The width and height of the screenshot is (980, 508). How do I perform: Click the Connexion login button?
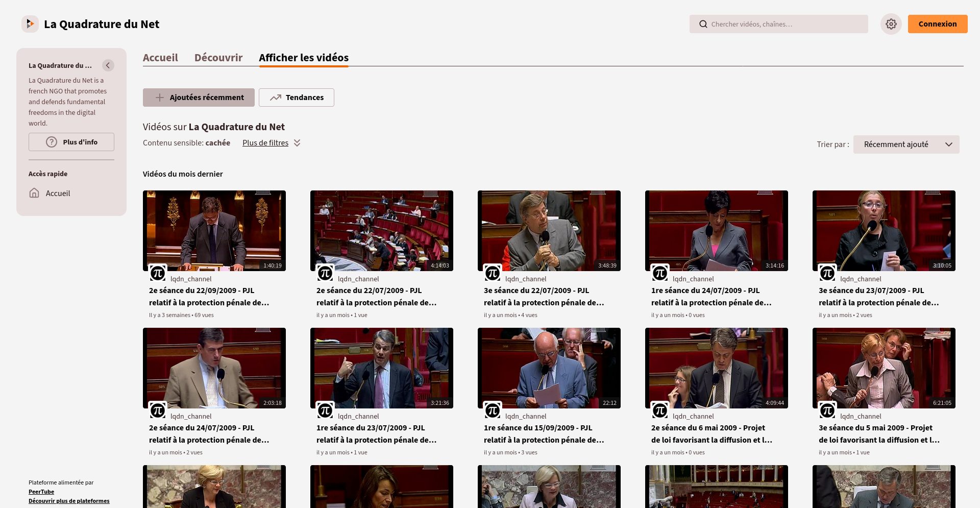tap(938, 24)
